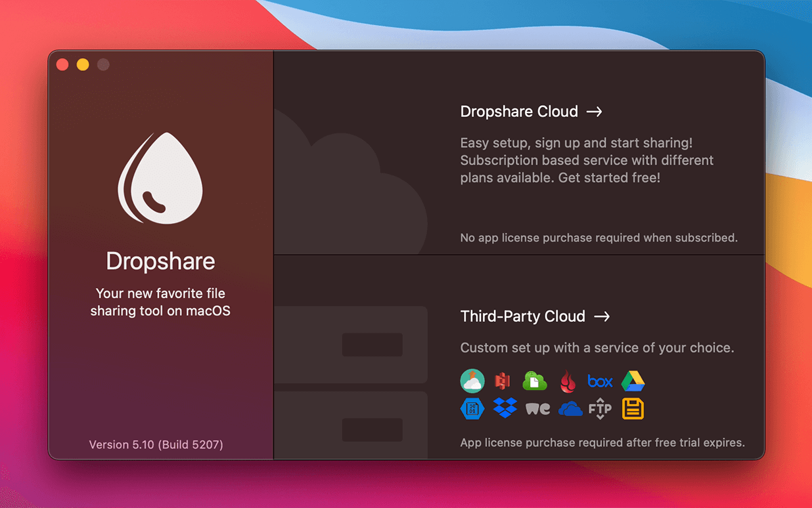This screenshot has height=508, width=812.
Task: Open the Dropshare Cloud setup option
Action: click(x=531, y=112)
